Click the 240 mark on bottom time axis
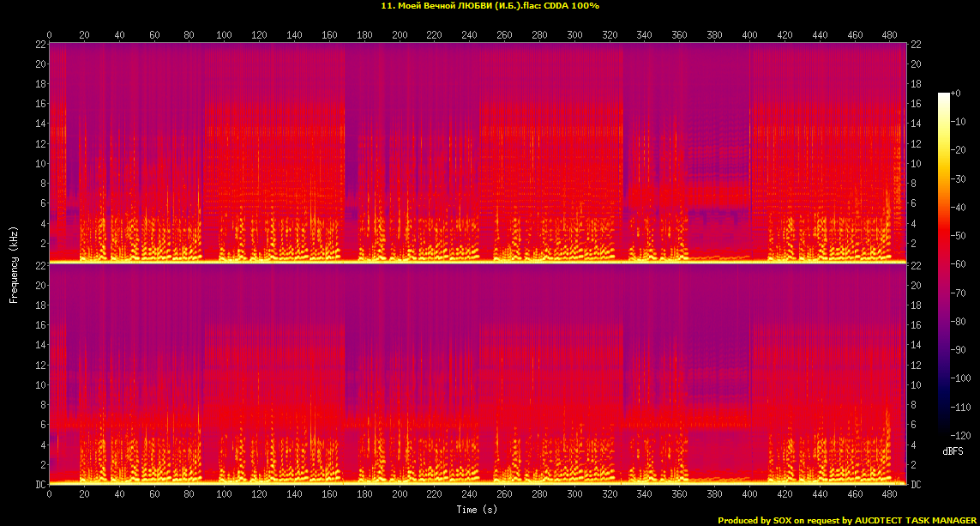980x526 pixels. (469, 495)
